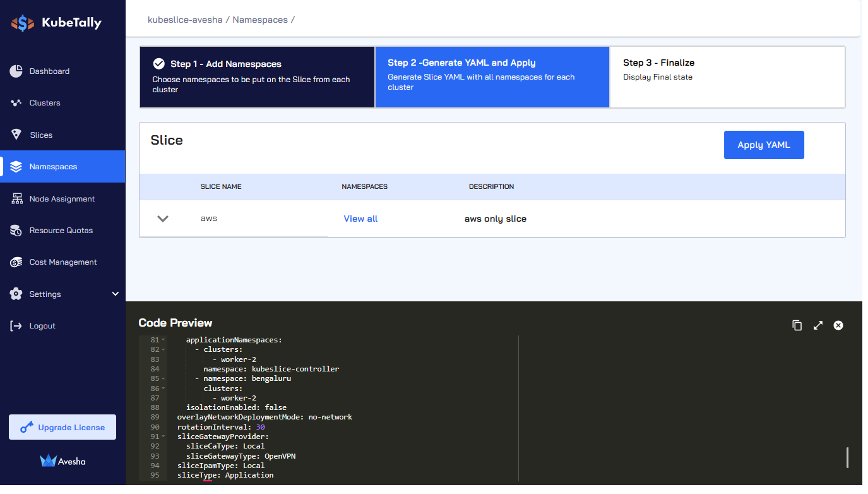
Task: Click code line 'sliceIpamType: Local'
Action: pos(221,466)
